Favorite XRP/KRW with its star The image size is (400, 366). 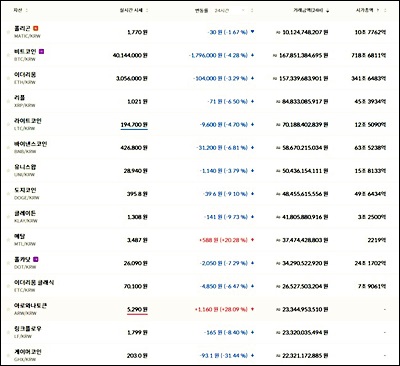8,101
